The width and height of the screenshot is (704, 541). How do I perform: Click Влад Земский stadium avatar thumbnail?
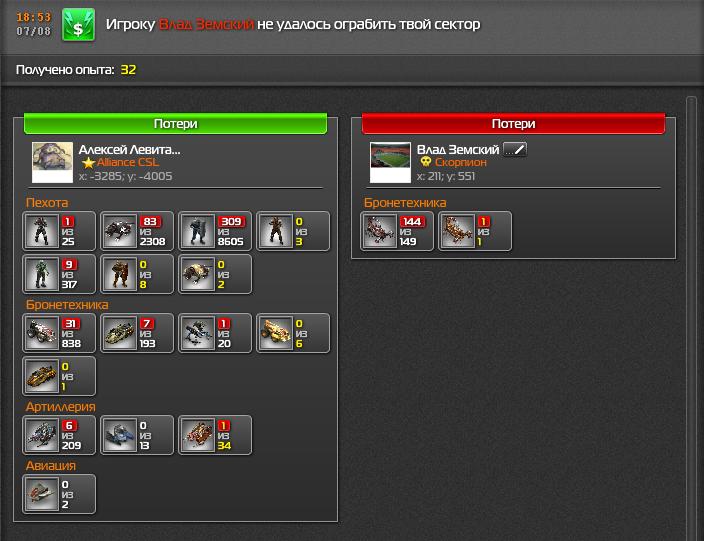pyautogui.click(x=390, y=162)
